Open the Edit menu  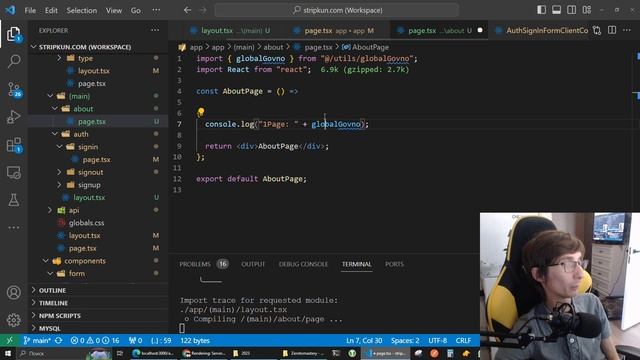[51, 10]
